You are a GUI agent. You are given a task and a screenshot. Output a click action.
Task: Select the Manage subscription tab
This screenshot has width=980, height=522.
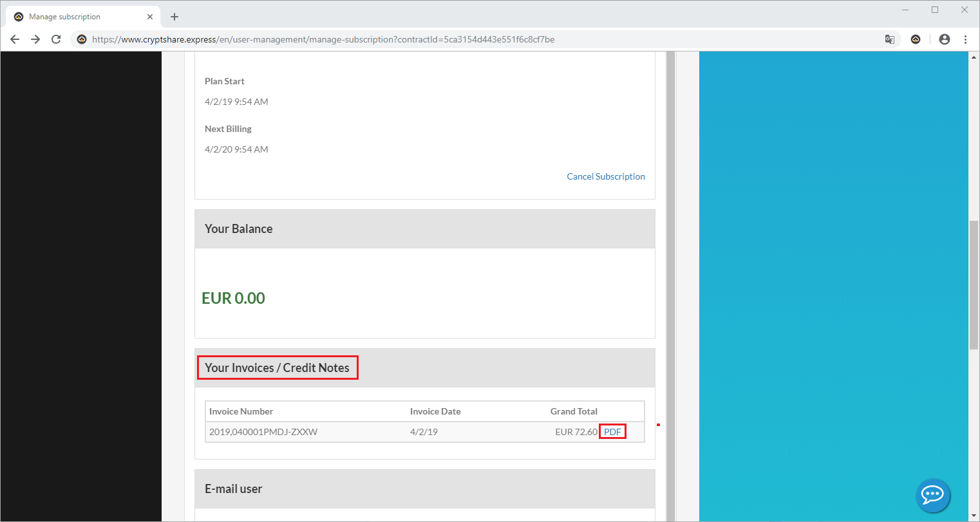pos(71,17)
